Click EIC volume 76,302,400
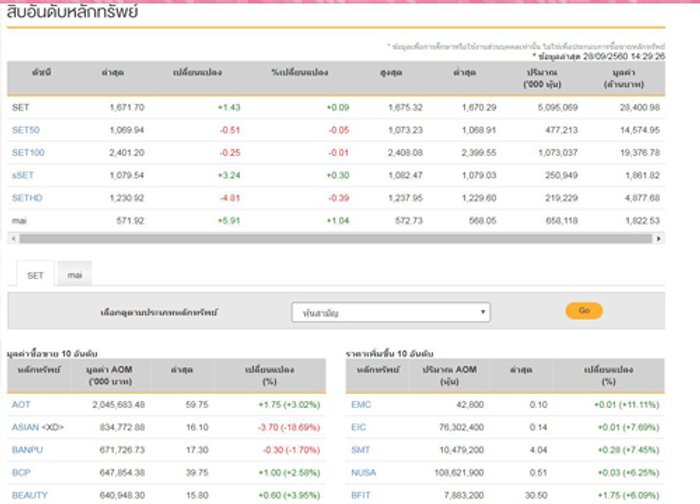 461,427
